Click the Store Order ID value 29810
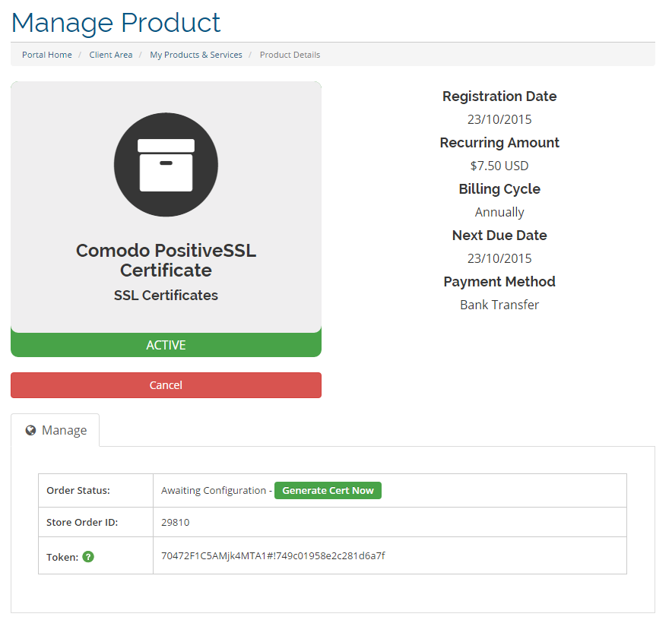The image size is (672, 620). [176, 522]
